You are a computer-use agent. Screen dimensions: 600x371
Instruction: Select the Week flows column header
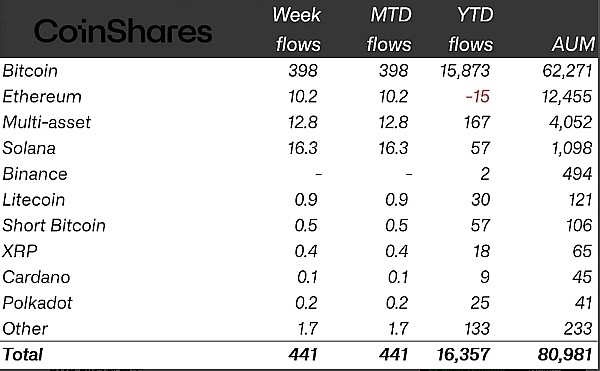tap(297, 30)
